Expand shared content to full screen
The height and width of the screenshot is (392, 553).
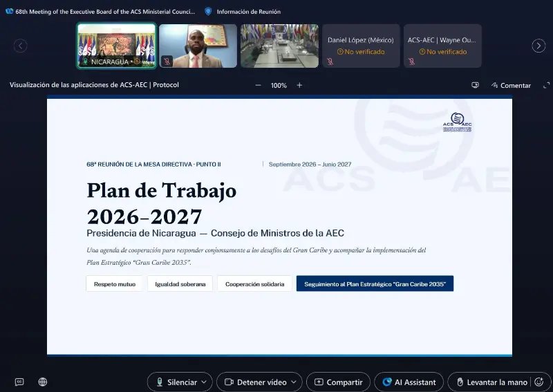click(x=546, y=86)
